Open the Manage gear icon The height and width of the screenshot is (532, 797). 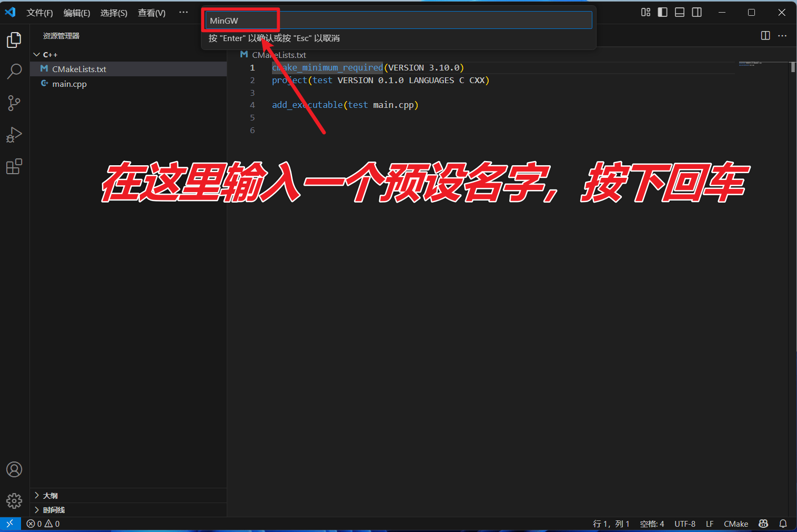[14, 500]
